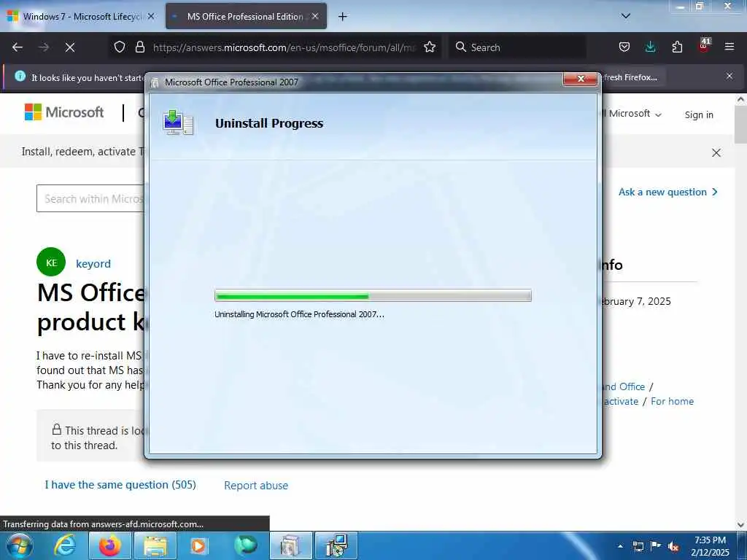Close the MS Office Professional Edition tab

pos(315,16)
